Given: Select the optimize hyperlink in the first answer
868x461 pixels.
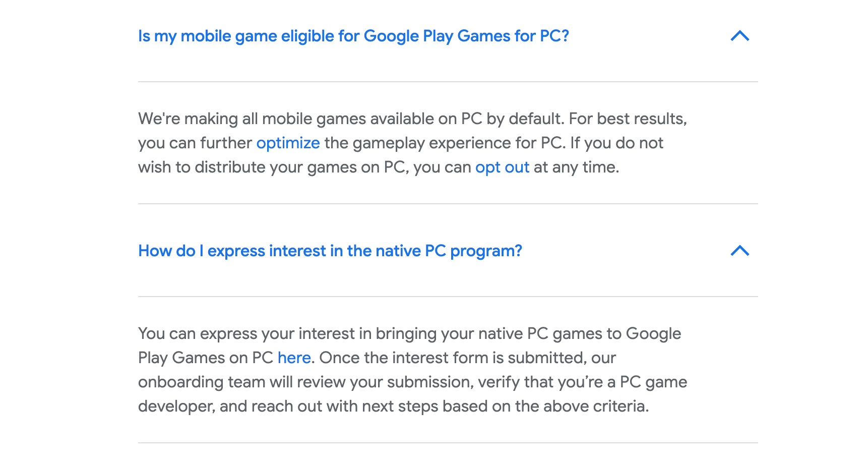Looking at the screenshot, I should pyautogui.click(x=288, y=143).
